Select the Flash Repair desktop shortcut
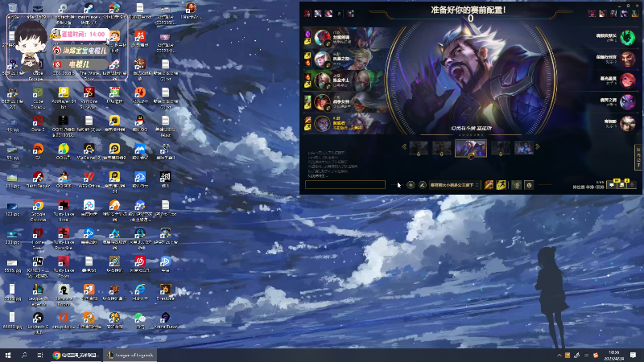 38,179
